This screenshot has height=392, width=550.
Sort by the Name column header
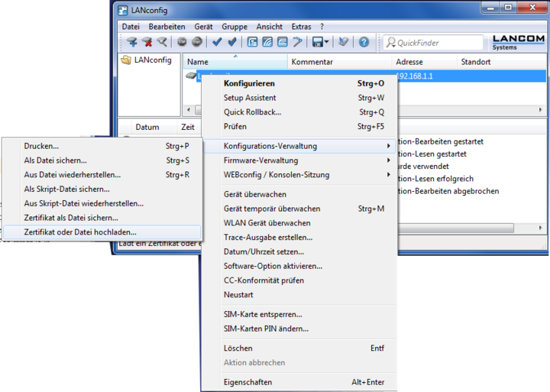235,62
